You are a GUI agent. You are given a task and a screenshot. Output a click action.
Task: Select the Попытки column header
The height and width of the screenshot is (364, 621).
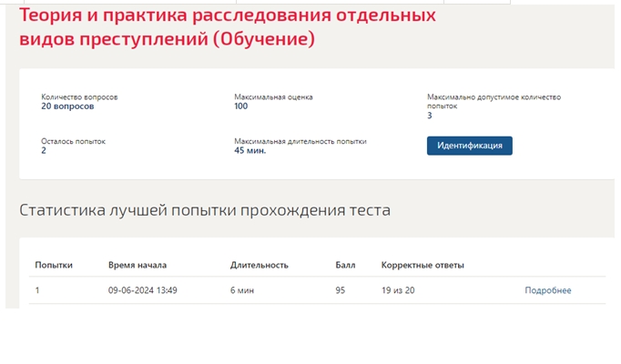(x=54, y=265)
